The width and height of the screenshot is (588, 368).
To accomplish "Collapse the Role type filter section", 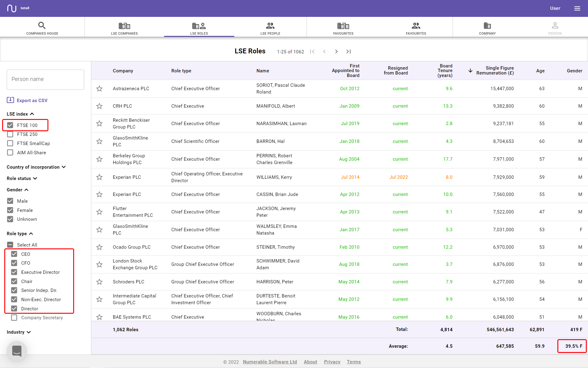I will click(x=20, y=234).
